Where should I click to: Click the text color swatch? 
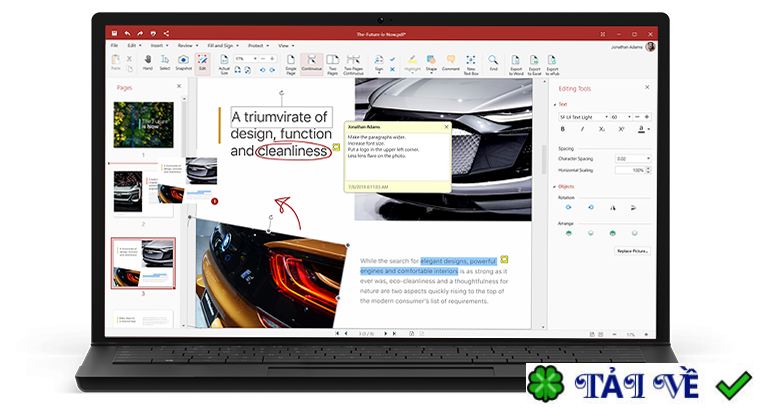tap(641, 129)
